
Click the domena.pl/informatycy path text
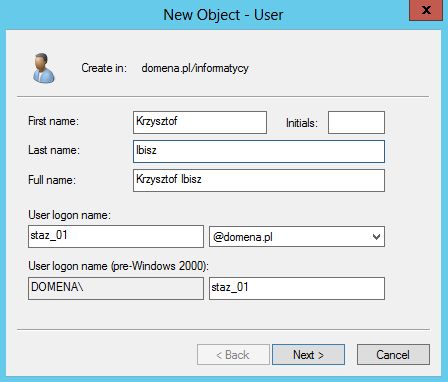point(195,68)
